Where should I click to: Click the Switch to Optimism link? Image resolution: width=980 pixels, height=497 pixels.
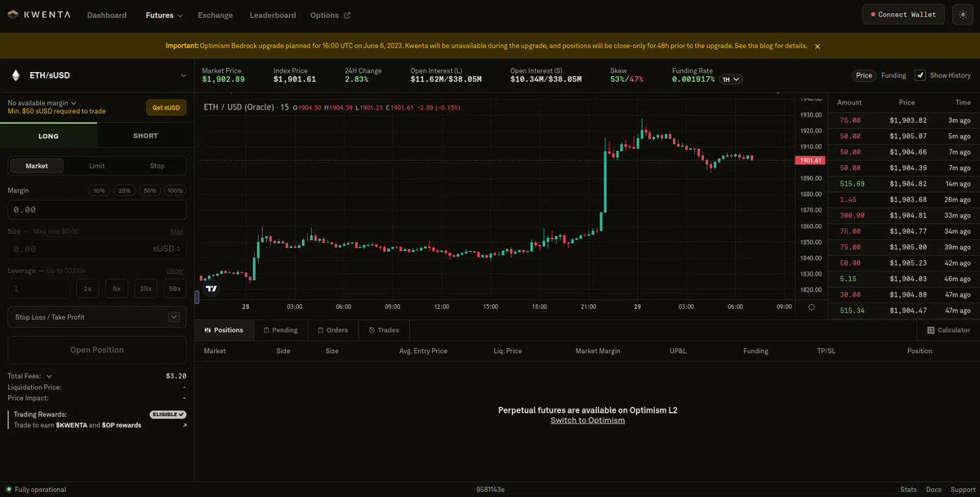tap(587, 420)
